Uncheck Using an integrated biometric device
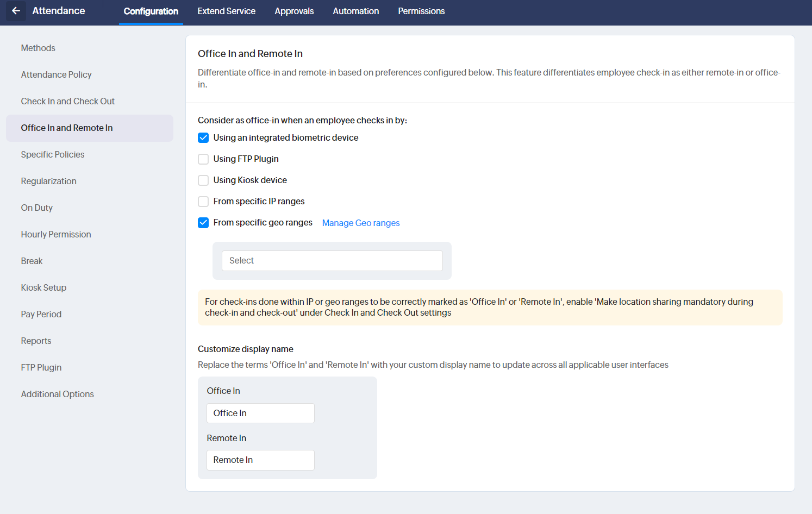 pos(203,138)
